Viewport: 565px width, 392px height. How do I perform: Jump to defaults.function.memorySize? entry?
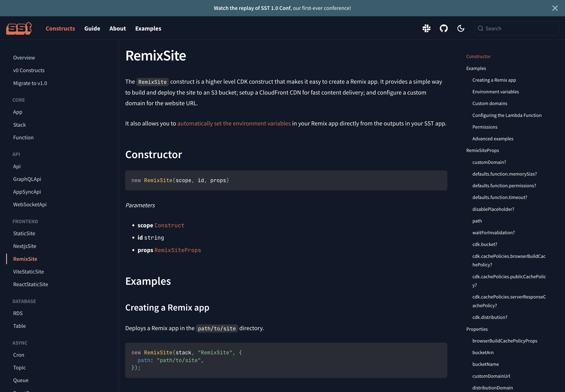(x=504, y=174)
